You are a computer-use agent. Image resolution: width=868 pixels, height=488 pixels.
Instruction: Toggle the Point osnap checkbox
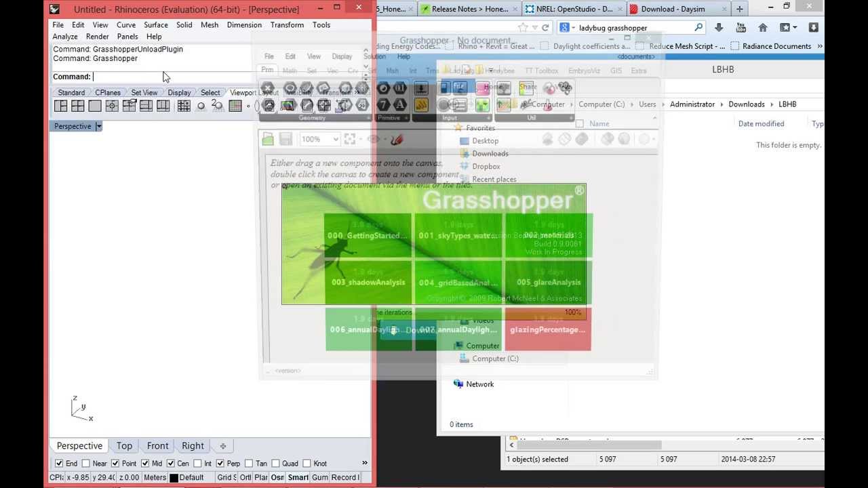point(115,464)
